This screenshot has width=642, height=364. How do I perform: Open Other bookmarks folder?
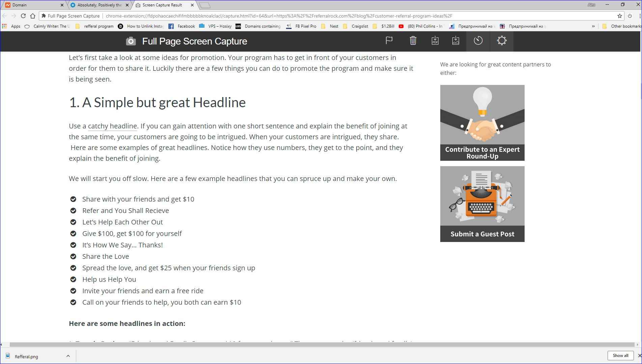pos(622,26)
